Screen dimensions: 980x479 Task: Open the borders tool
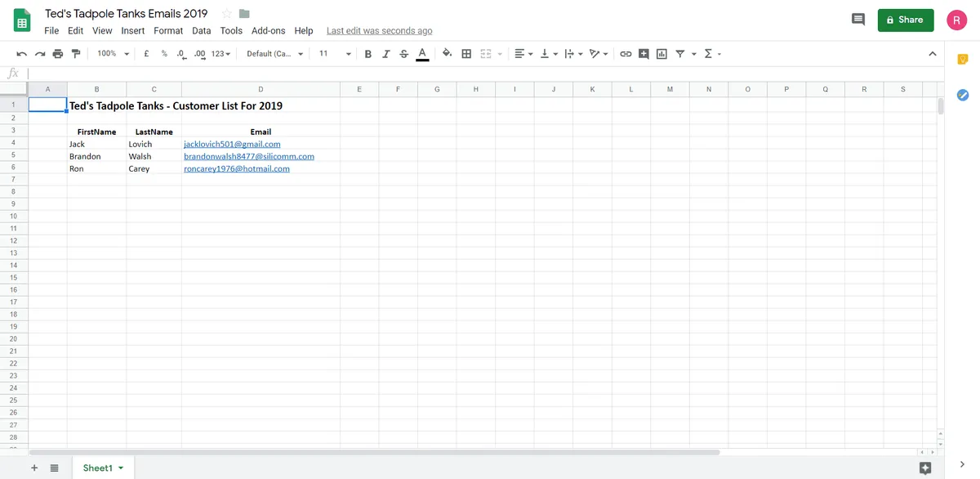click(466, 54)
